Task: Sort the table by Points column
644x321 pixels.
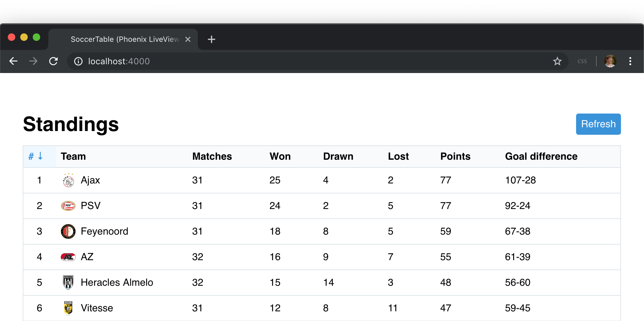Action: coord(455,156)
